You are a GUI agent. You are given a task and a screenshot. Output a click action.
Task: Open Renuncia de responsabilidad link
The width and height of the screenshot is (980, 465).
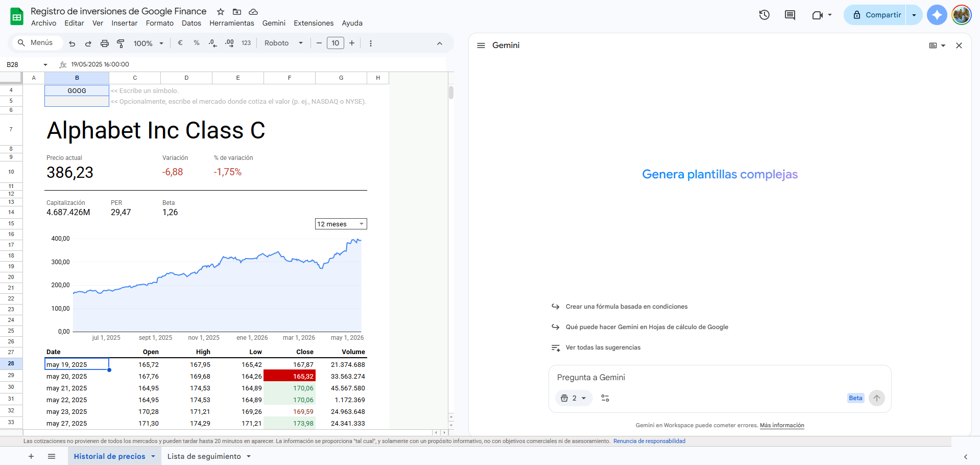pos(649,441)
